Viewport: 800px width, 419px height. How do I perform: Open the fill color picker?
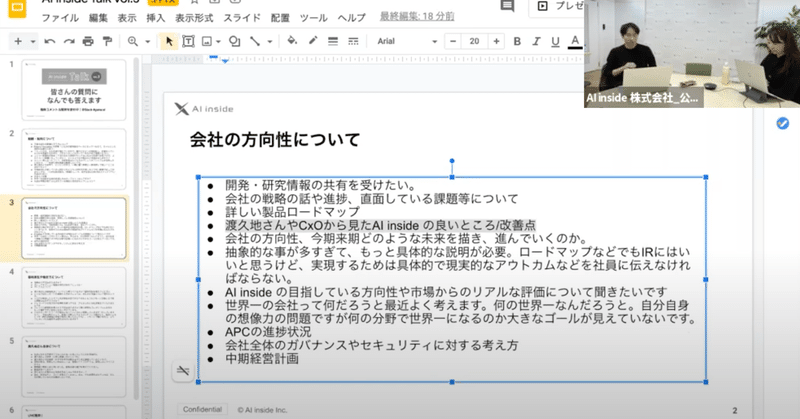(x=292, y=41)
